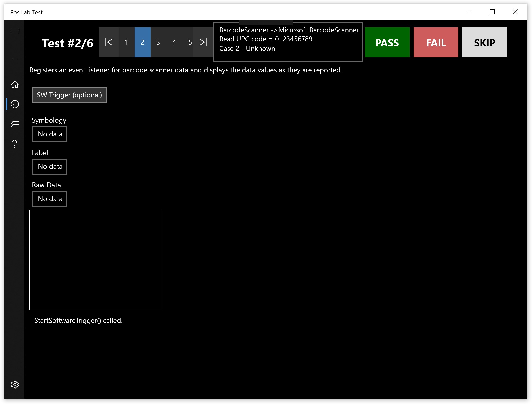Open the hamburger navigation menu
The width and height of the screenshot is (532, 405).
14,30
